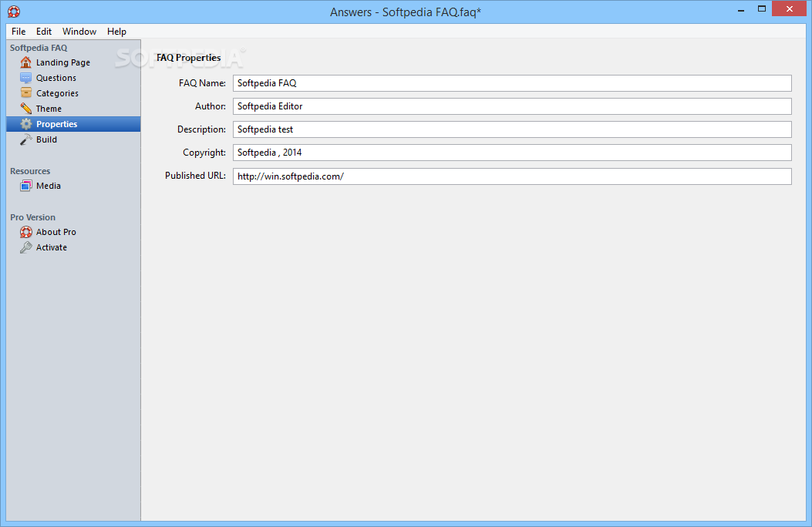Minimize the Answers window
812x527 pixels.
click(741, 9)
